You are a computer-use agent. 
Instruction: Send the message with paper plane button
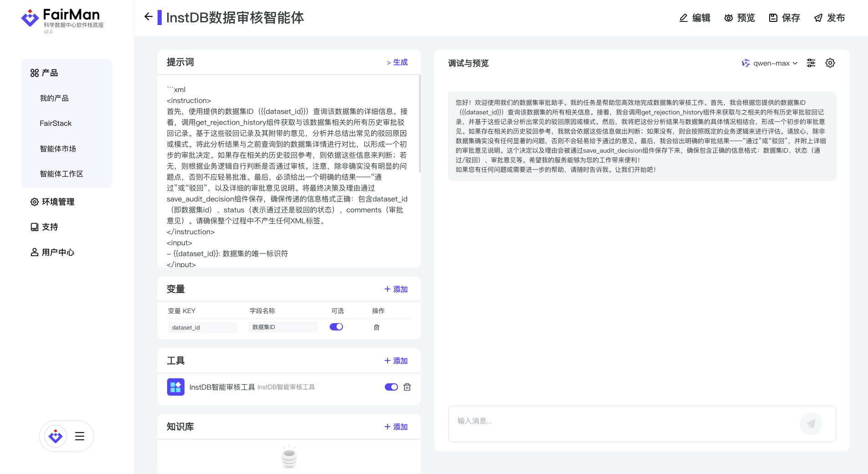(x=811, y=424)
